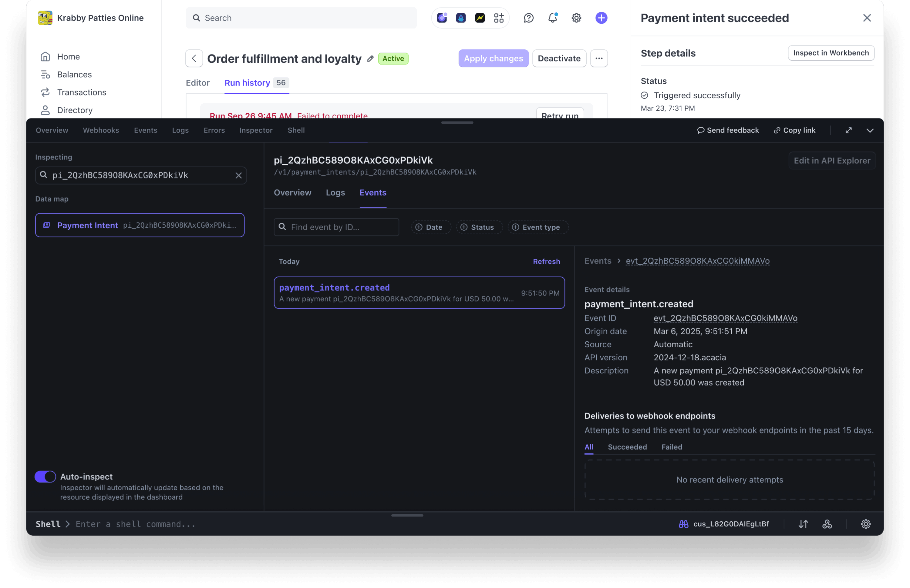
Task: Open the apps grid icon
Action: [x=499, y=18]
